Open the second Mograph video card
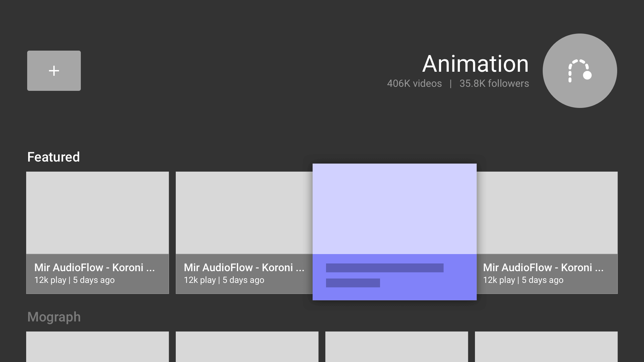This screenshot has height=362, width=644. (x=247, y=347)
